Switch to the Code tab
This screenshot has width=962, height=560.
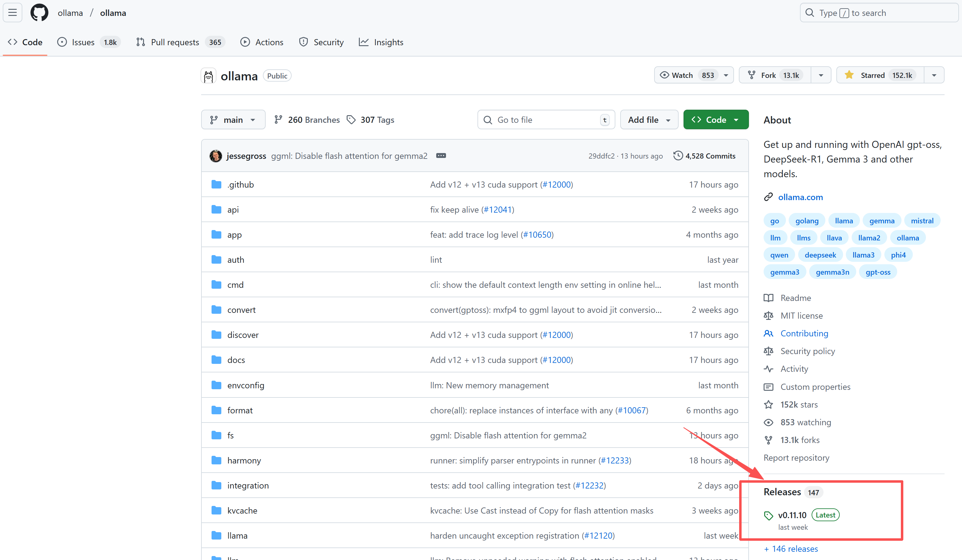click(25, 42)
